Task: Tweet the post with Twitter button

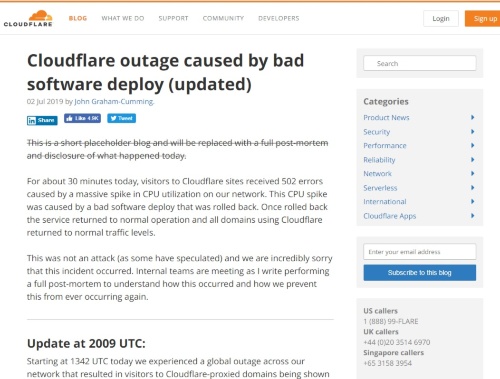Action: 121,118
